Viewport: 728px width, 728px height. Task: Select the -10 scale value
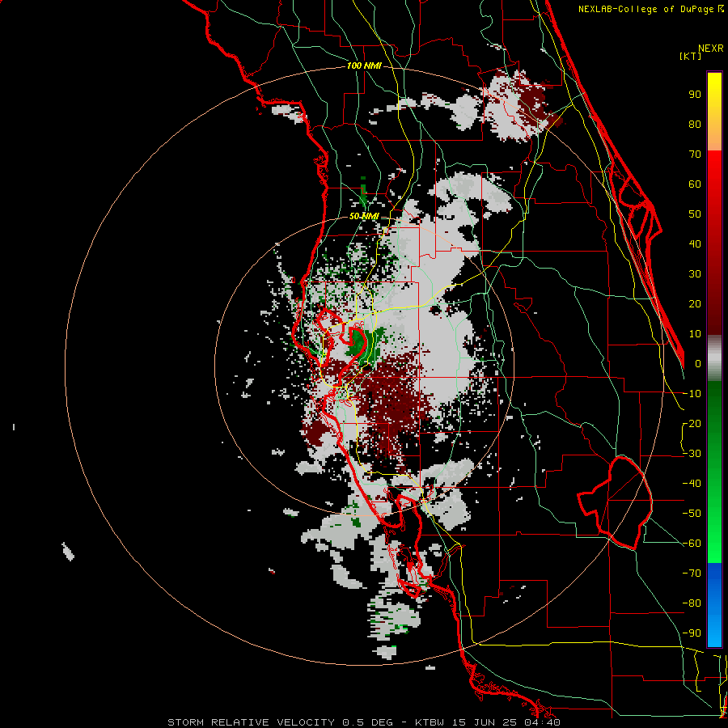692,394
